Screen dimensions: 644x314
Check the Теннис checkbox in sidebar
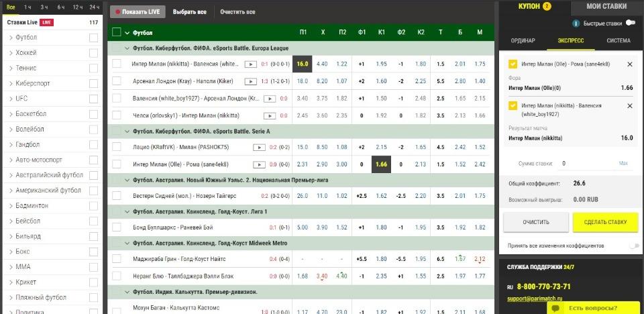(94, 68)
